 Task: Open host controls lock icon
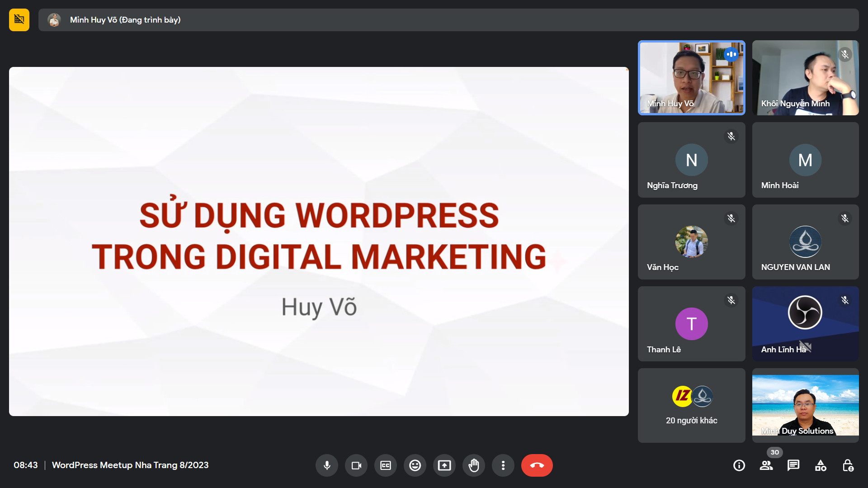point(848,465)
